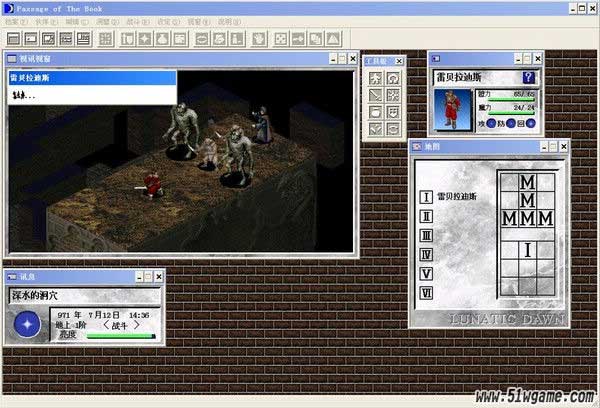Click the 深水的洞穴 location field

point(84,296)
